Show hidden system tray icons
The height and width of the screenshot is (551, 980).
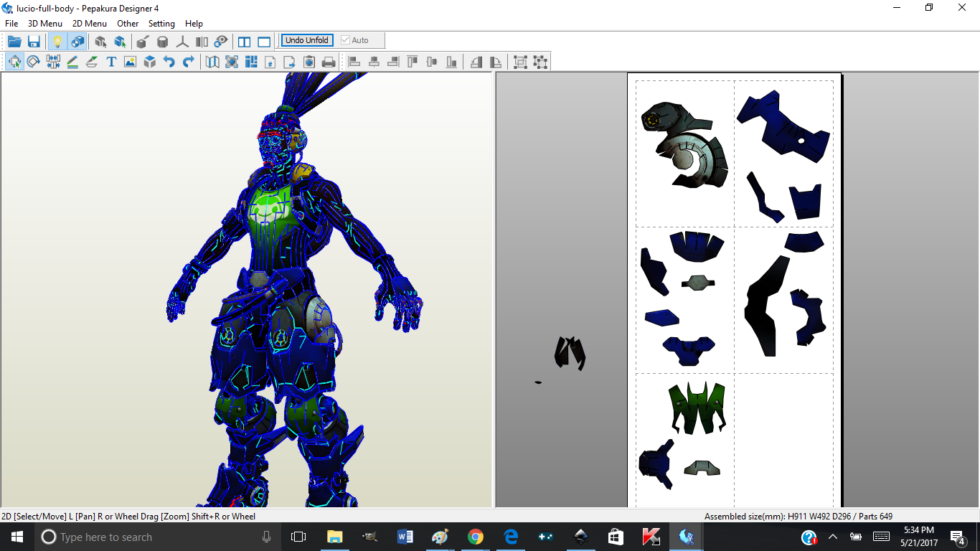(x=833, y=537)
